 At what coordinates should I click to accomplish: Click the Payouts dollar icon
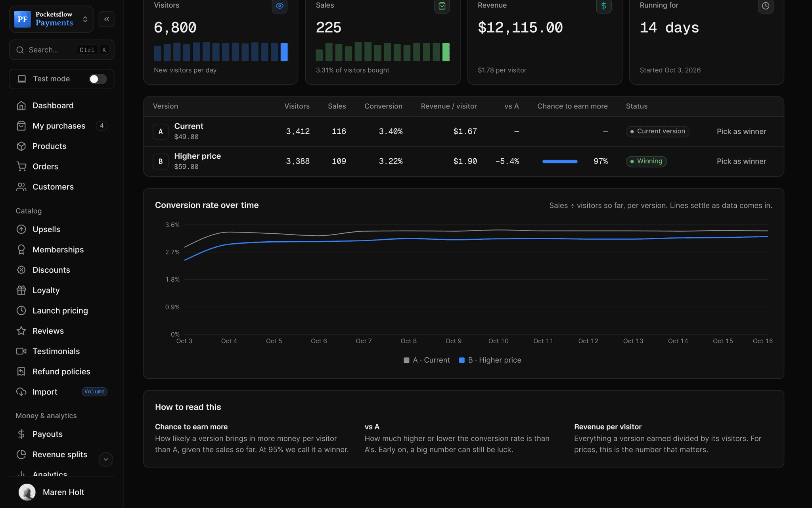click(x=21, y=434)
